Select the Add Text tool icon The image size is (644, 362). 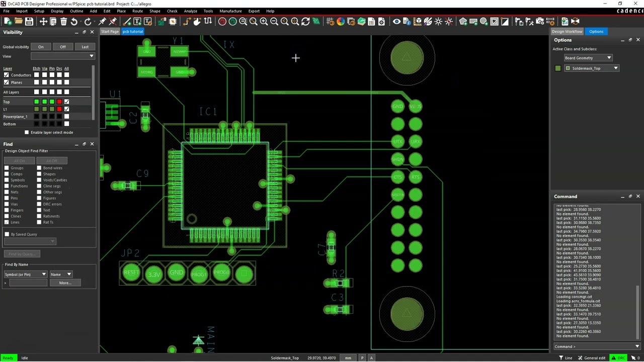137,22
